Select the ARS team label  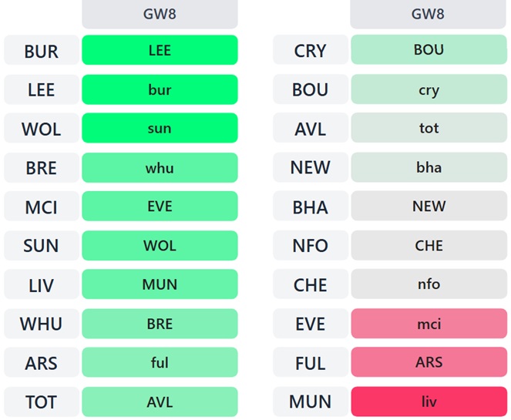41,363
